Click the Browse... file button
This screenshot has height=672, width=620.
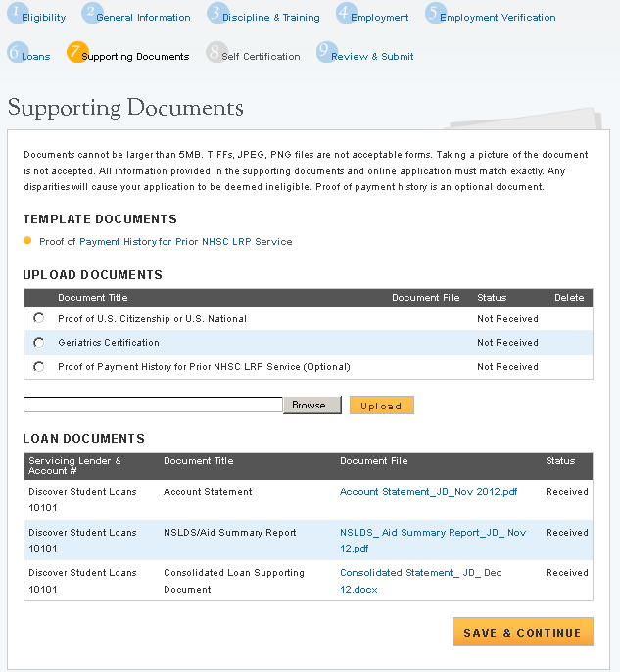[x=312, y=405]
